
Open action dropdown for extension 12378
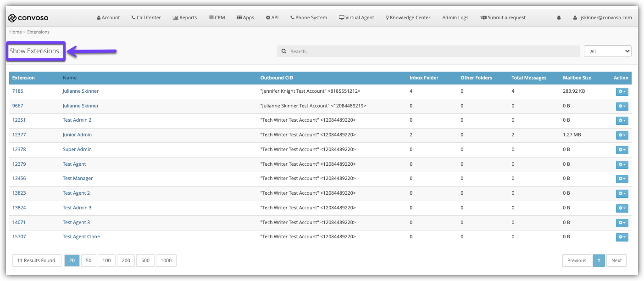pos(622,150)
